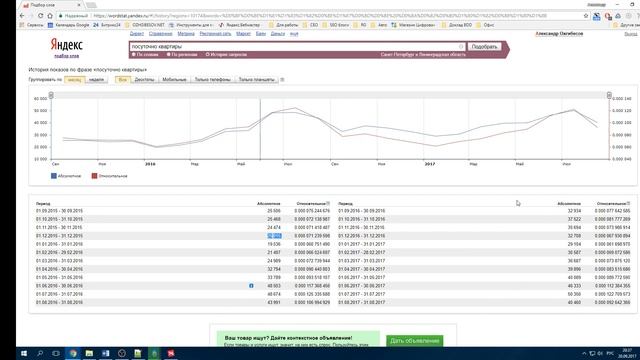Open the Bitrix24 bookmark
The image size is (640, 360).
[107, 25]
